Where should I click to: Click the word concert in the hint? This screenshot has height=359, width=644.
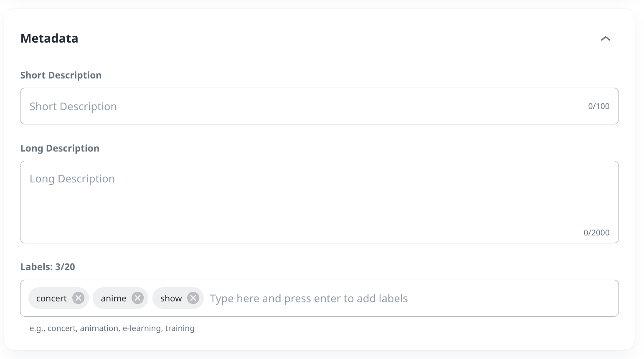(x=62, y=328)
